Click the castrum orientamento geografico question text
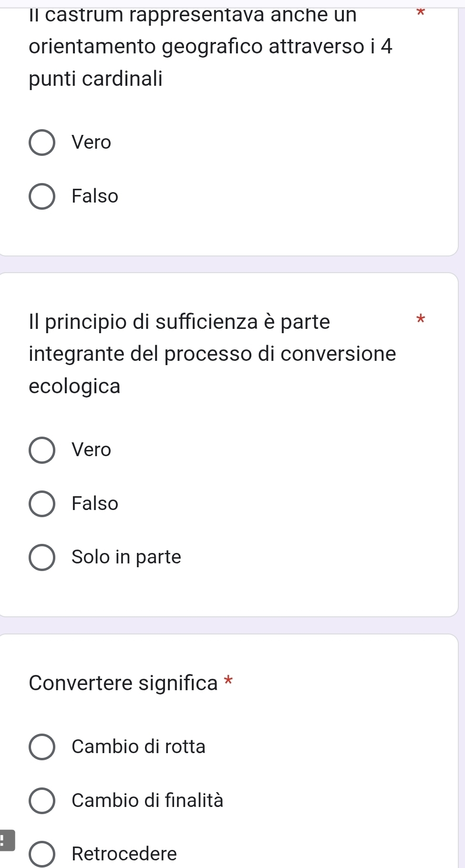 tap(210, 47)
